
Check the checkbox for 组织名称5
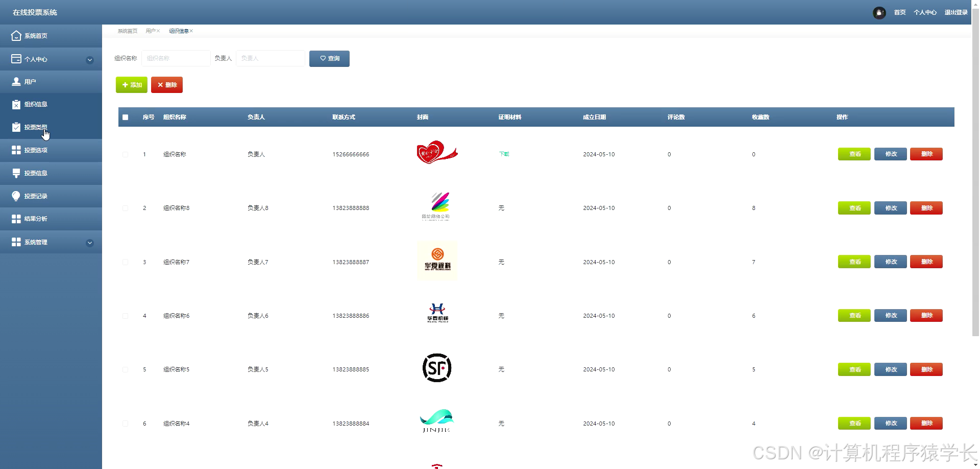pyautogui.click(x=126, y=369)
